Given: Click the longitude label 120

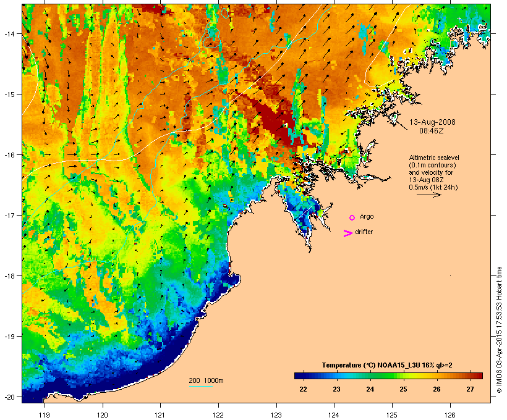Looking at the screenshot, I should (103, 415).
